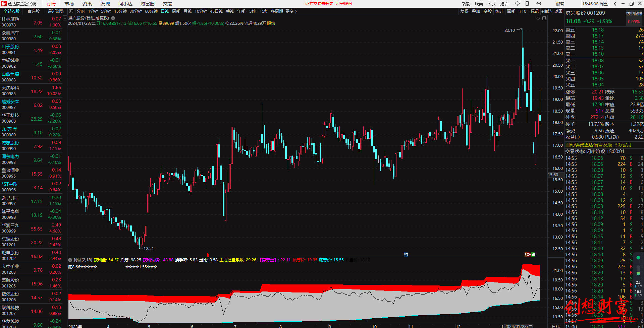Open the 交易 main tab
644x328 pixels.
[x=168, y=4]
